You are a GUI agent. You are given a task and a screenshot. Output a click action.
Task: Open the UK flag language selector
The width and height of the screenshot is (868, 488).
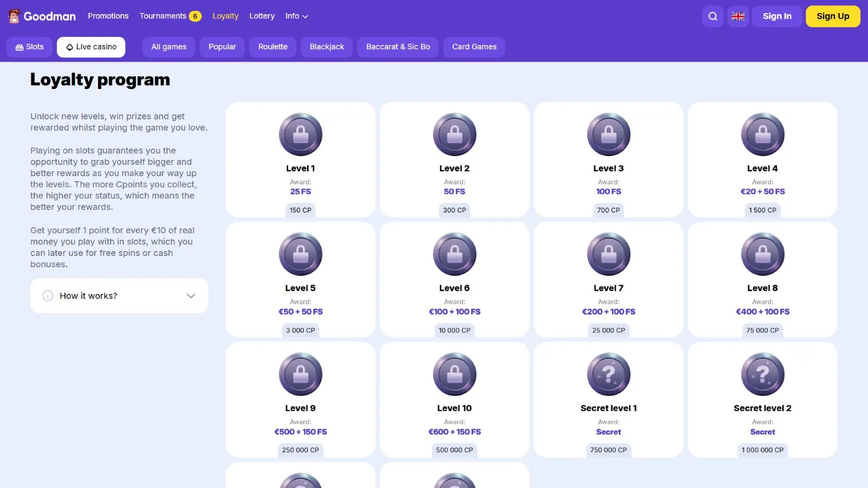tap(738, 16)
